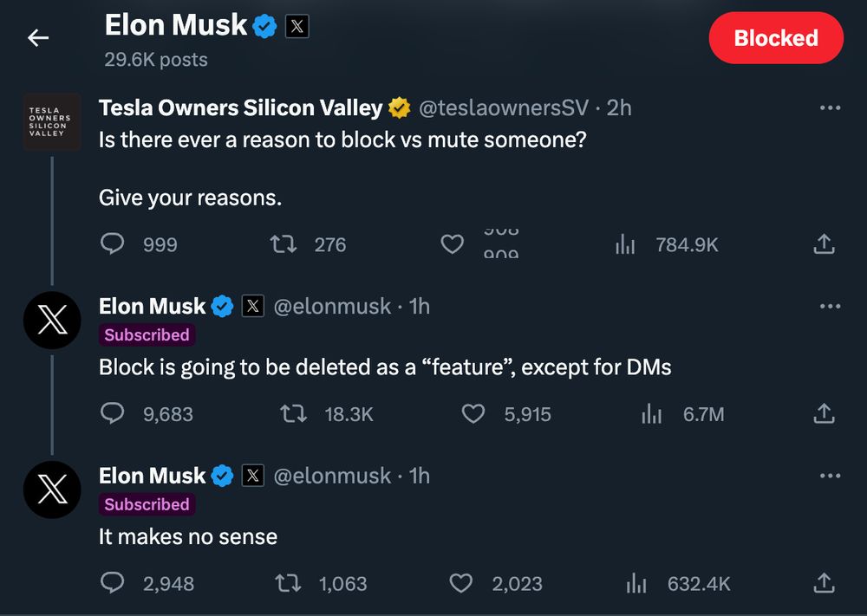Share the "It makes no sense" post
Viewport: 867px width, 616px height.
click(824, 583)
